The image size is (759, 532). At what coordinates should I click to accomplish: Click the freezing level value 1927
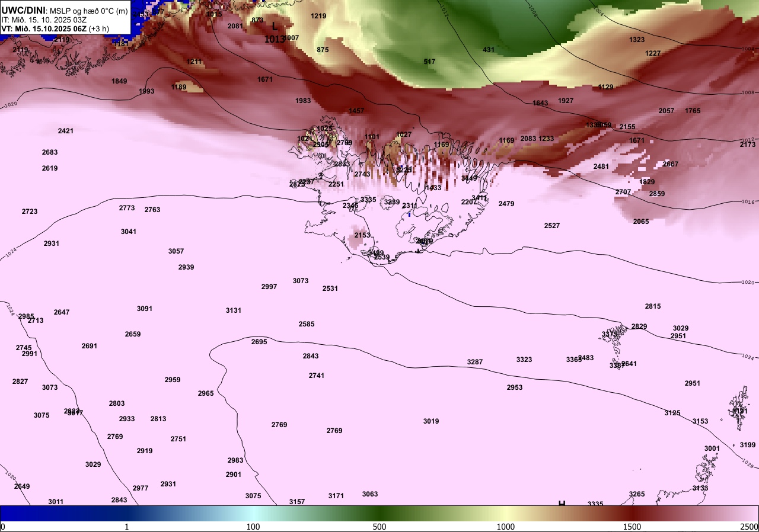tap(566, 101)
